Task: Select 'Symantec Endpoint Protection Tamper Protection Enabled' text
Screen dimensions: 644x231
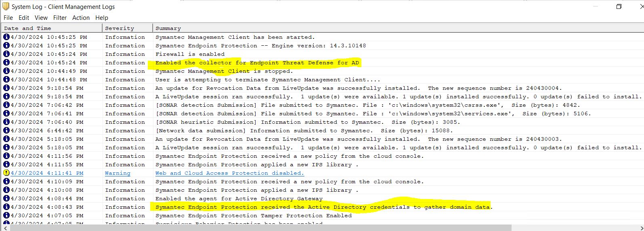Action: coord(254,216)
